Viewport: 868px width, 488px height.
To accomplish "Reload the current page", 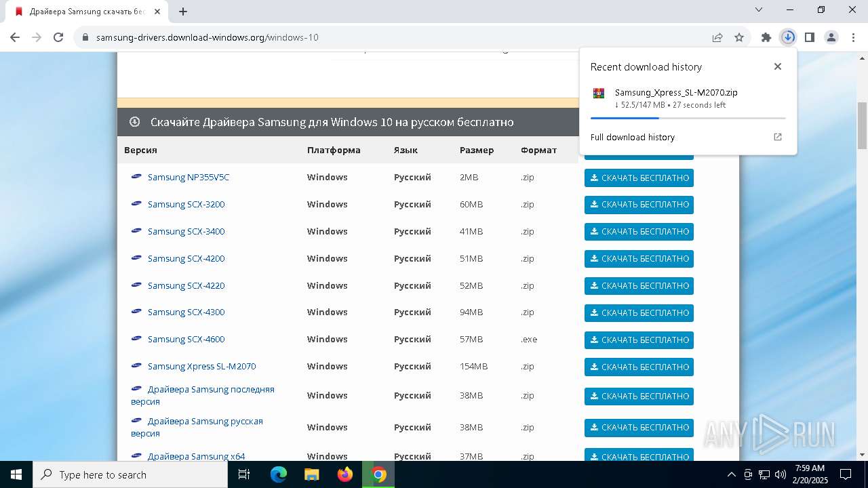I will pyautogui.click(x=58, y=37).
